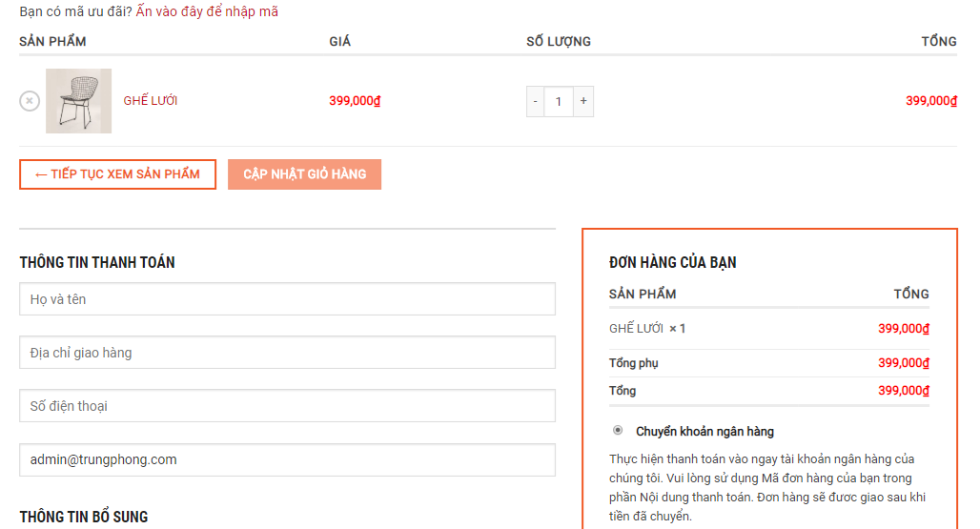
Task: Click the 'Họ và tên' input field
Action: pos(287,299)
